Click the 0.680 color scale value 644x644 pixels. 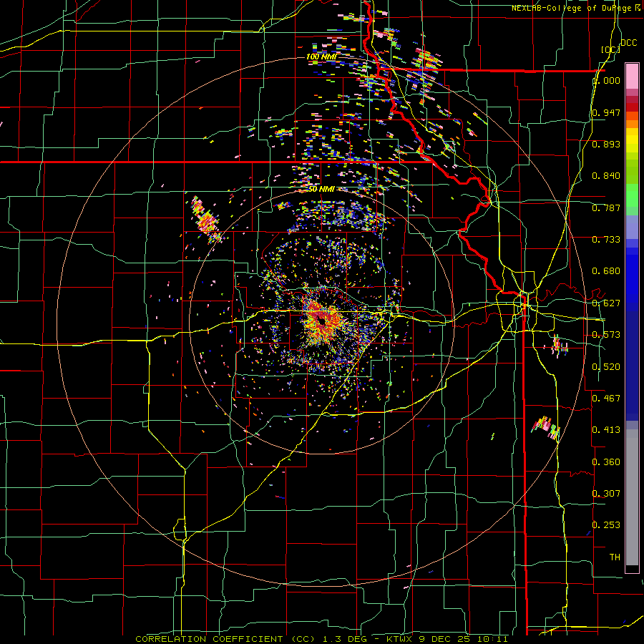606,271
